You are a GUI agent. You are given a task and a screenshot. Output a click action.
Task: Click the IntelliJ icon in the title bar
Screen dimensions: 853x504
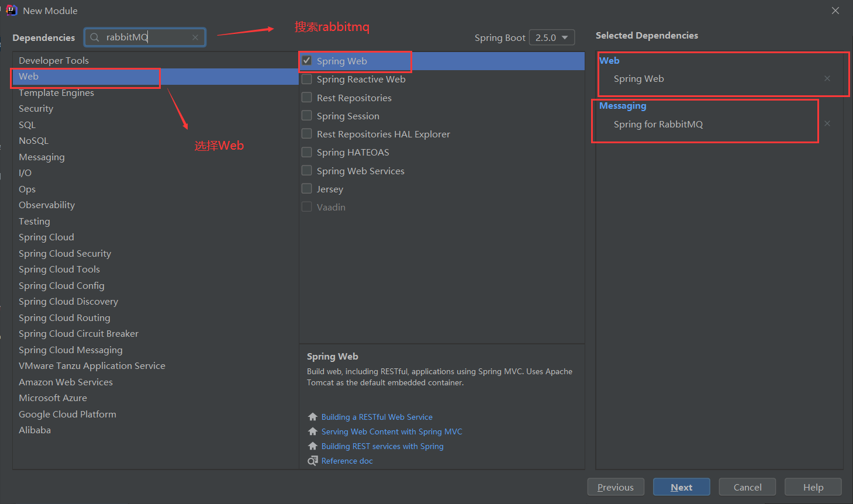(x=11, y=10)
